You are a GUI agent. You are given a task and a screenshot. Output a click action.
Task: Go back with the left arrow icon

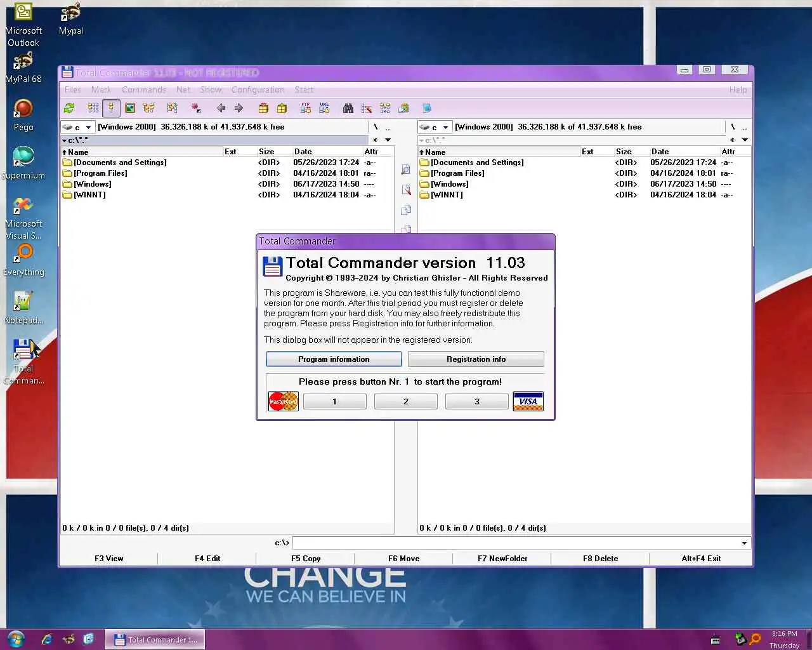click(x=221, y=108)
